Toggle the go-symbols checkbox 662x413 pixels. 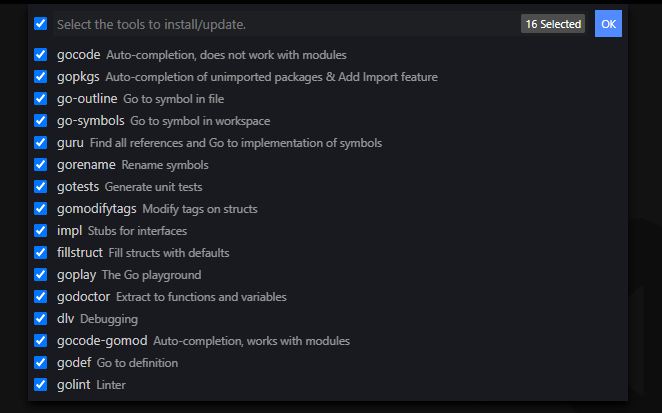41,120
